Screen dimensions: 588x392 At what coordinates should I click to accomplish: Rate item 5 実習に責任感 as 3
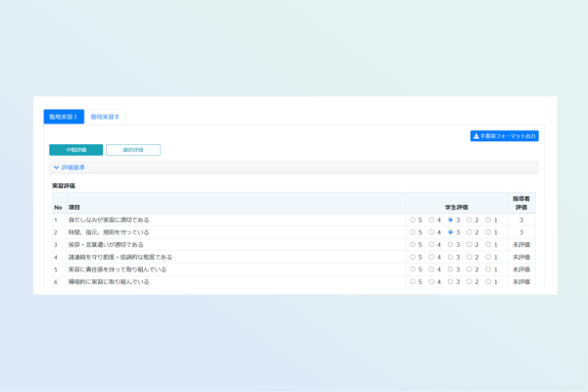tap(450, 269)
